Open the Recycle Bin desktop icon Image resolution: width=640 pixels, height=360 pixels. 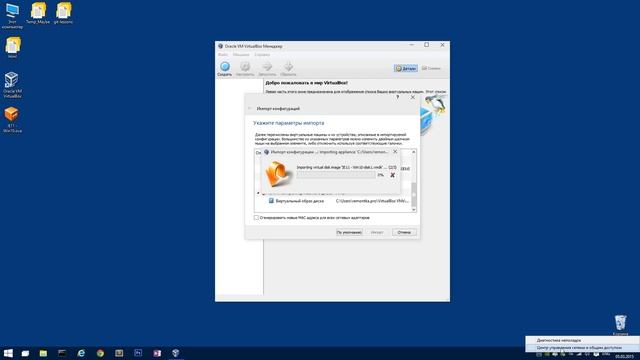tap(620, 324)
